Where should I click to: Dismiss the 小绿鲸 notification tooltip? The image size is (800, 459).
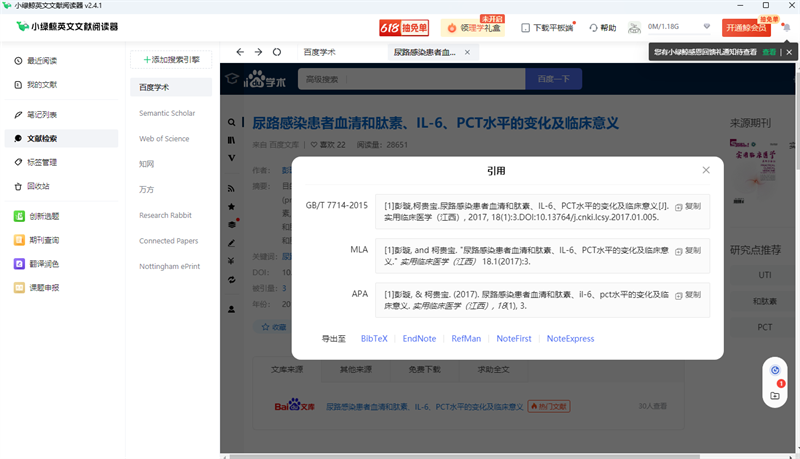point(790,51)
